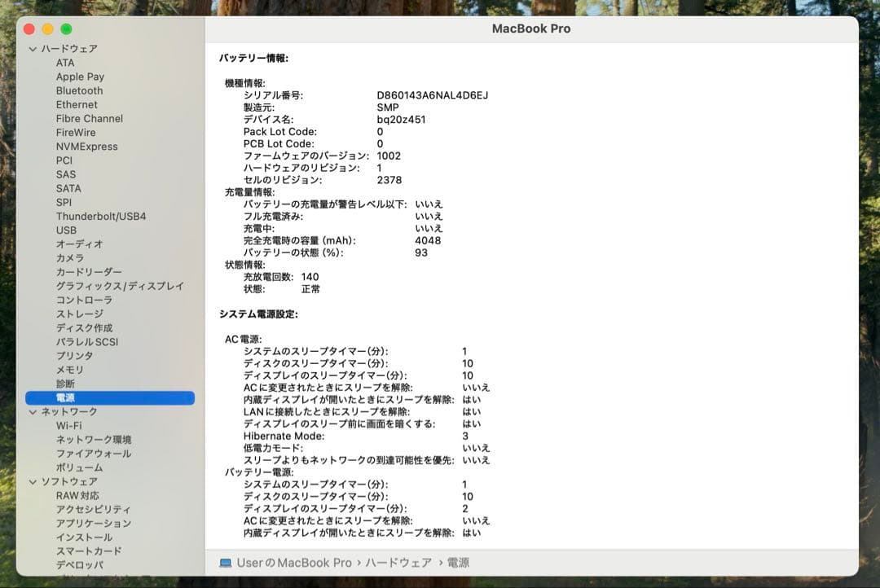Viewport: 880px width, 588px height.
Task: Collapse the ハードウェア section
Action: [x=33, y=48]
